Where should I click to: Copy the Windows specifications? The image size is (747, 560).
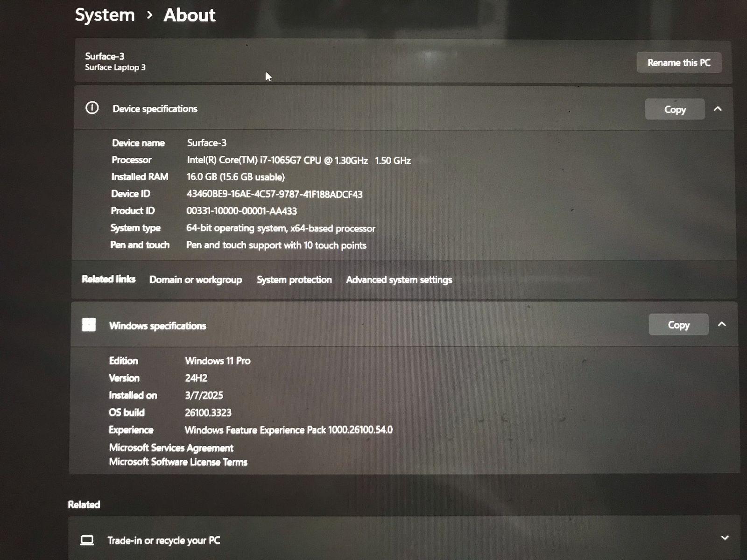pos(678,325)
